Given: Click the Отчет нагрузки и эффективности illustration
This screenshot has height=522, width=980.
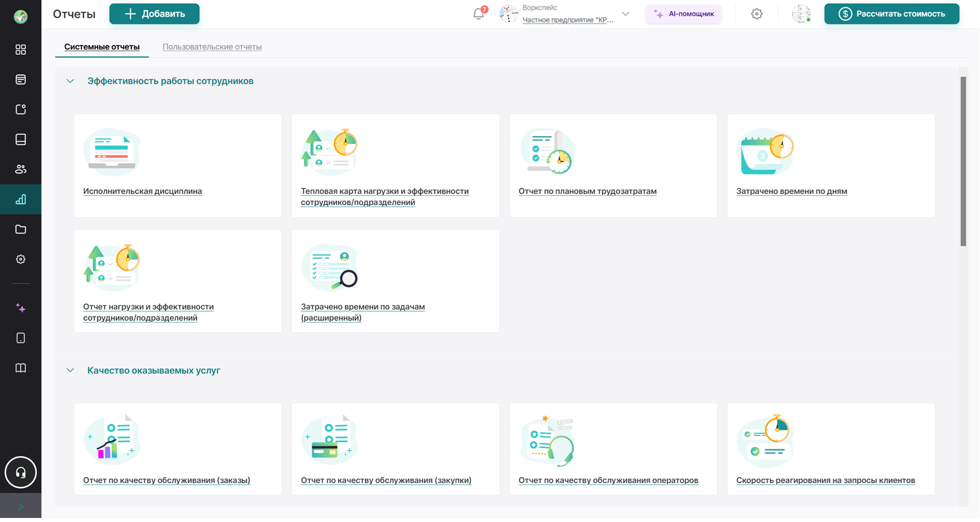Looking at the screenshot, I should click(x=112, y=267).
